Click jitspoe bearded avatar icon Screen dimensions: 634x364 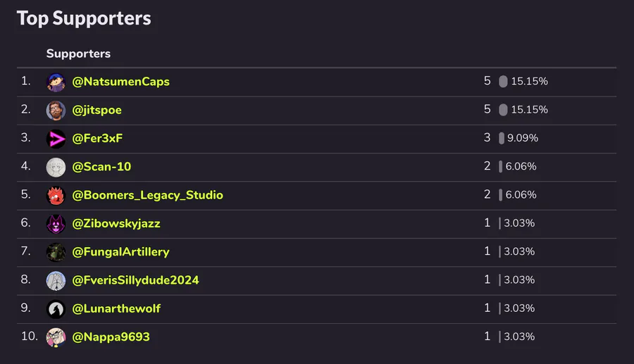[x=56, y=111]
